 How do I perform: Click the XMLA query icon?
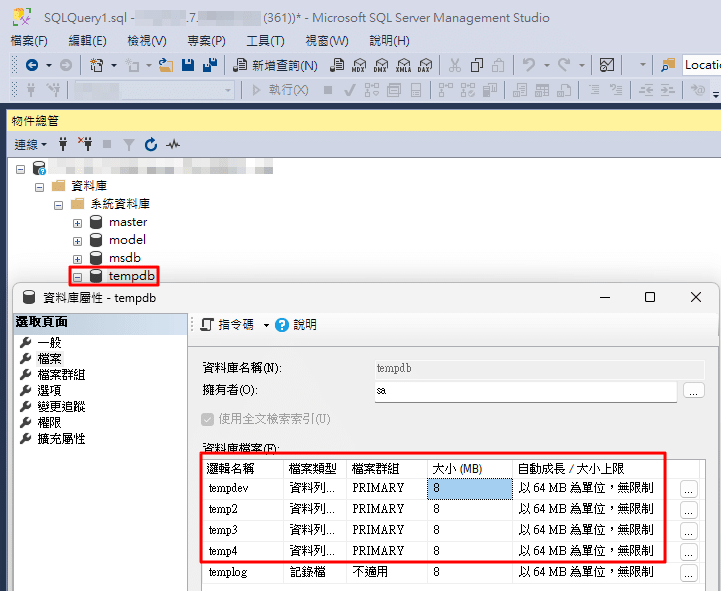403,65
